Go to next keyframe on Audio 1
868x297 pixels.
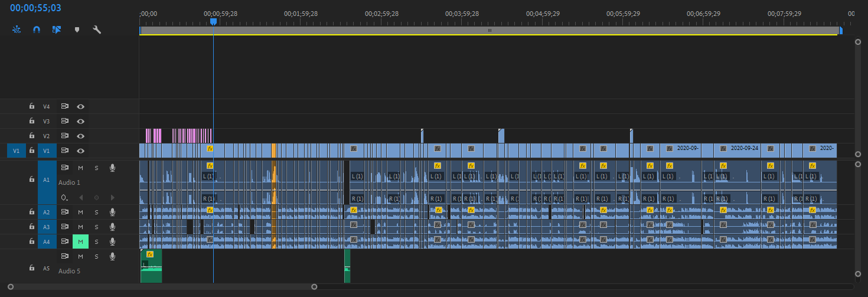(112, 197)
